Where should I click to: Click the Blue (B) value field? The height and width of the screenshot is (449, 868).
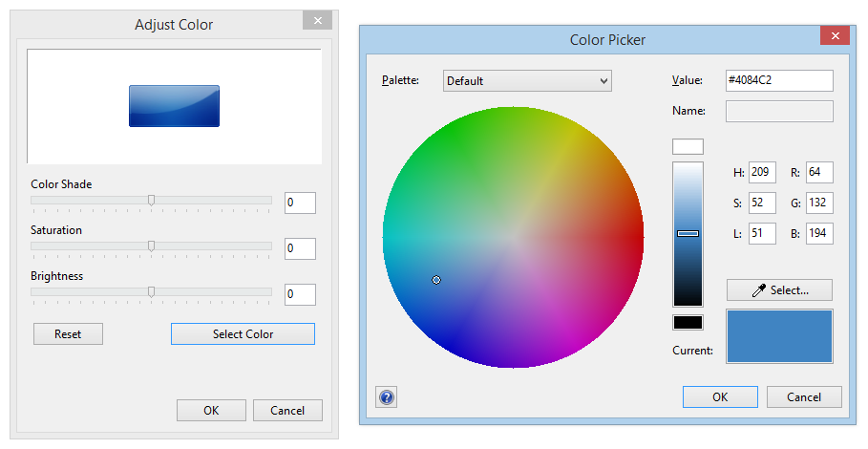click(x=819, y=234)
